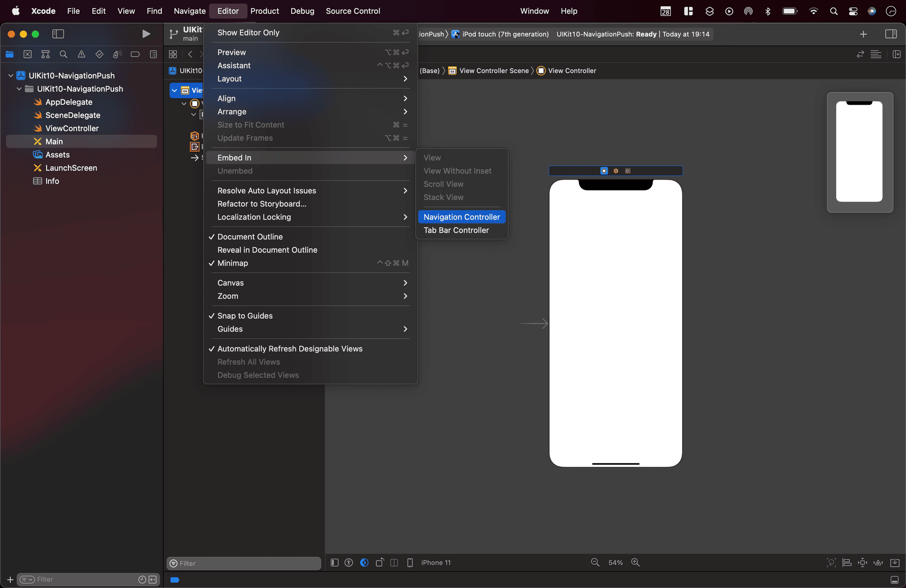Add a new editor using the editor-plus icon

(x=863, y=34)
